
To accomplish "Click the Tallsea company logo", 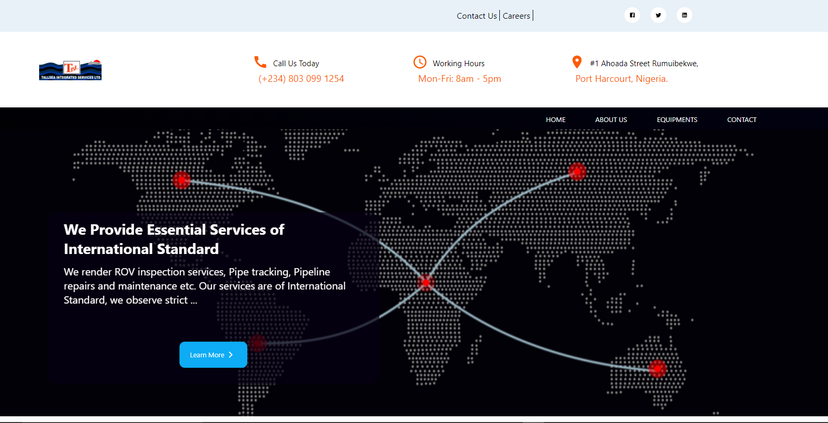I will 70,70.
